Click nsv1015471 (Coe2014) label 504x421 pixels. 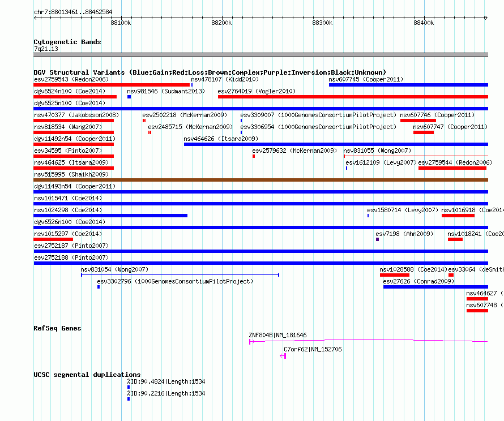pos(68,198)
